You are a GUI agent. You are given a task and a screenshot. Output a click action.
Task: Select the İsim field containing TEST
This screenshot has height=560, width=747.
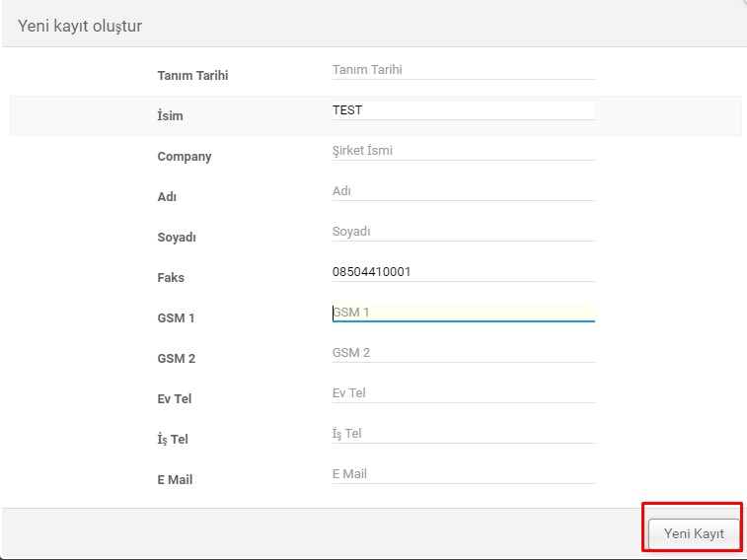[463, 110]
